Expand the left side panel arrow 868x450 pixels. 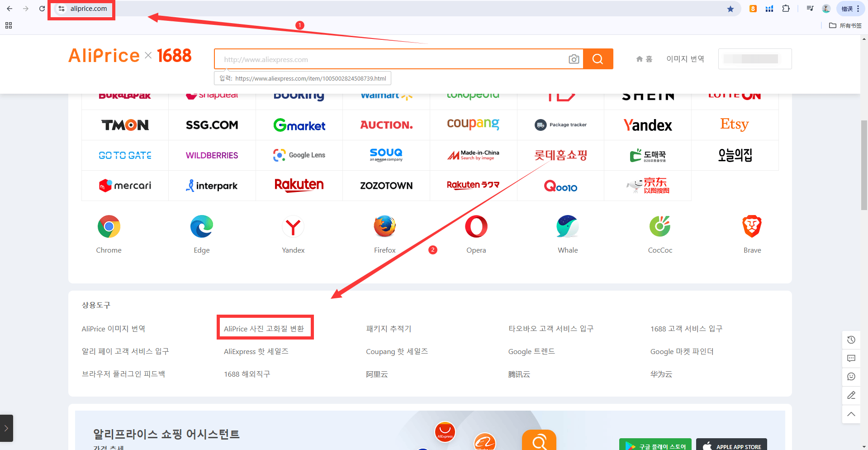[x=6, y=428]
